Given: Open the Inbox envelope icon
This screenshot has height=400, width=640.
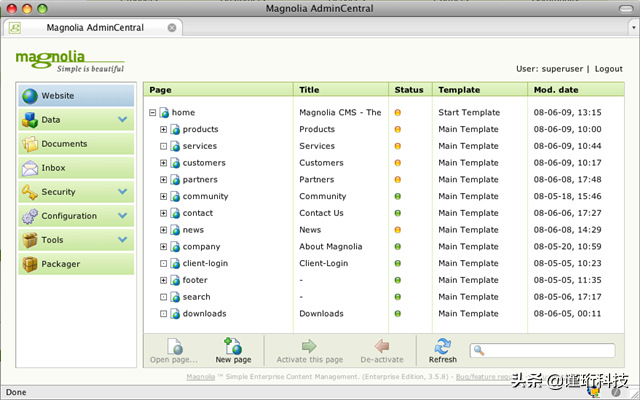Looking at the screenshot, I should coord(30,168).
